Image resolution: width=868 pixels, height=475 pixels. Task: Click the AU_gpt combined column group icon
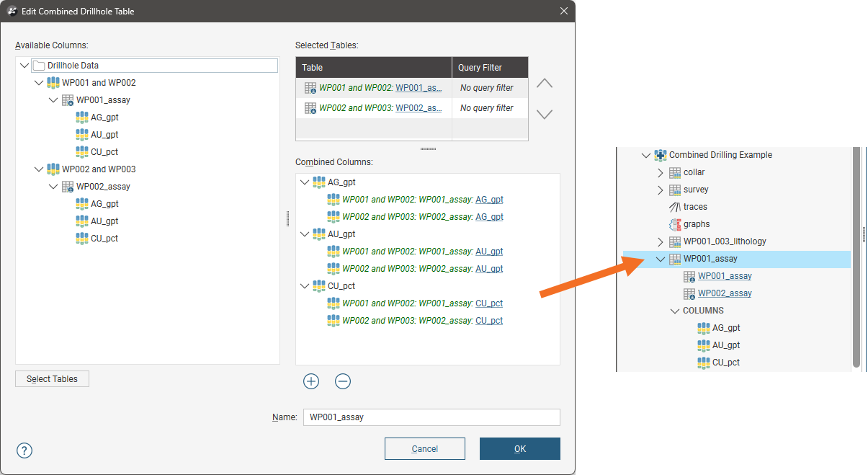pyautogui.click(x=319, y=234)
